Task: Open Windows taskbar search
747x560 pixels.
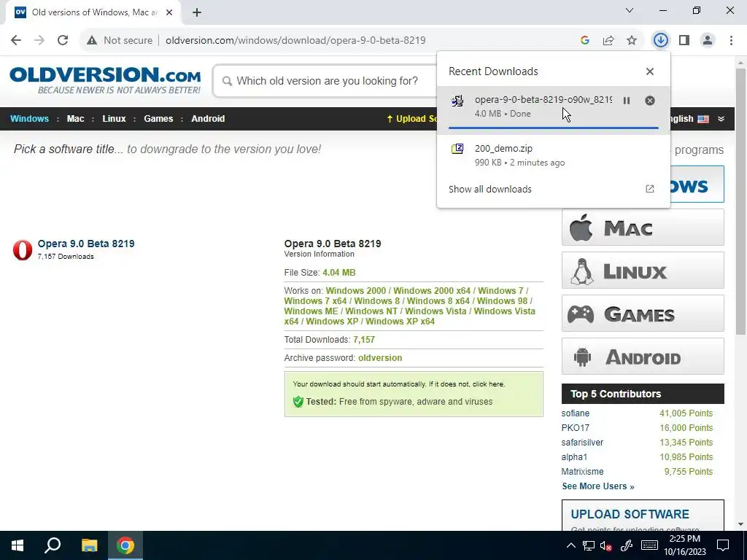Action: click(53, 545)
